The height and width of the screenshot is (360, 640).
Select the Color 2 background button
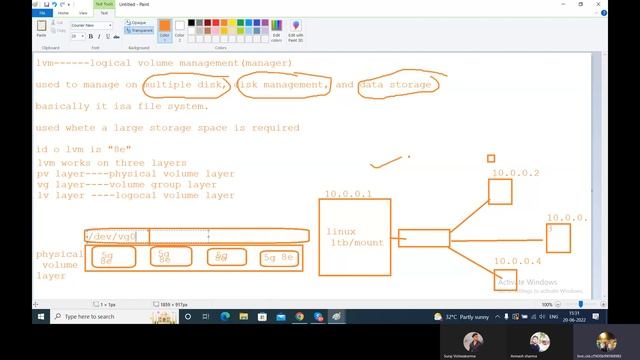[x=180, y=31]
